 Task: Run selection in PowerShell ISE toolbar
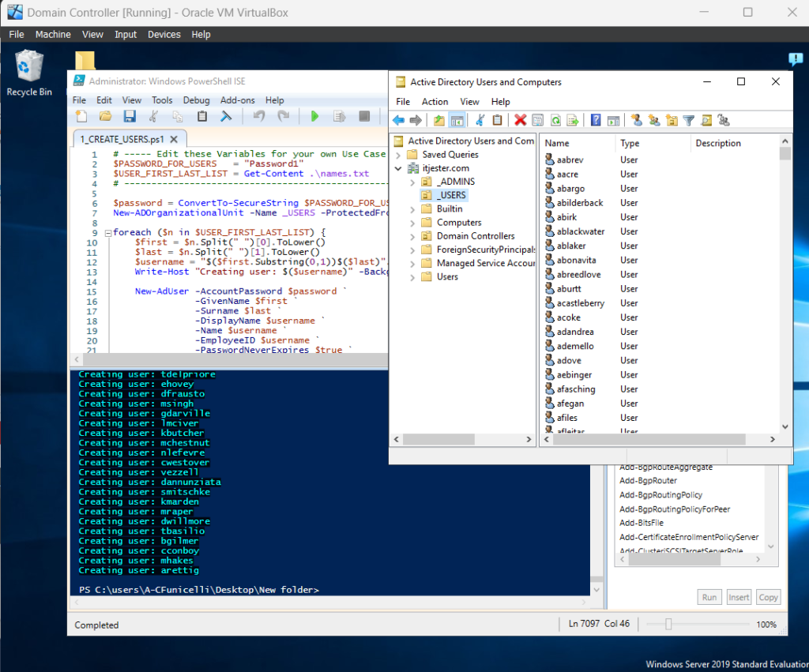[x=339, y=116]
